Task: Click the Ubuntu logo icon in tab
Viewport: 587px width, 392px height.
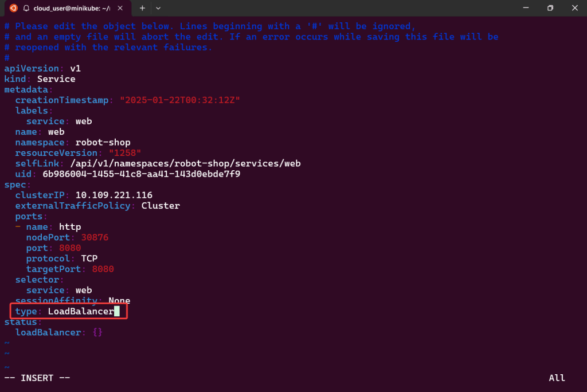Action: coord(13,8)
